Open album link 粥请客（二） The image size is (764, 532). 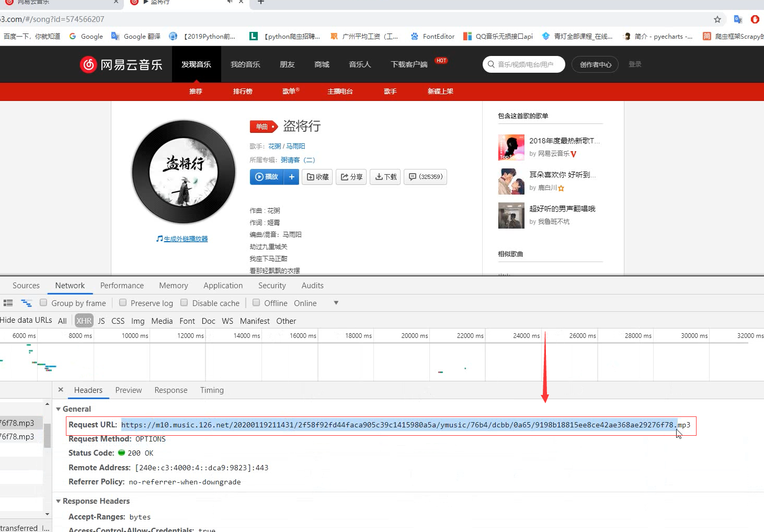(x=298, y=160)
